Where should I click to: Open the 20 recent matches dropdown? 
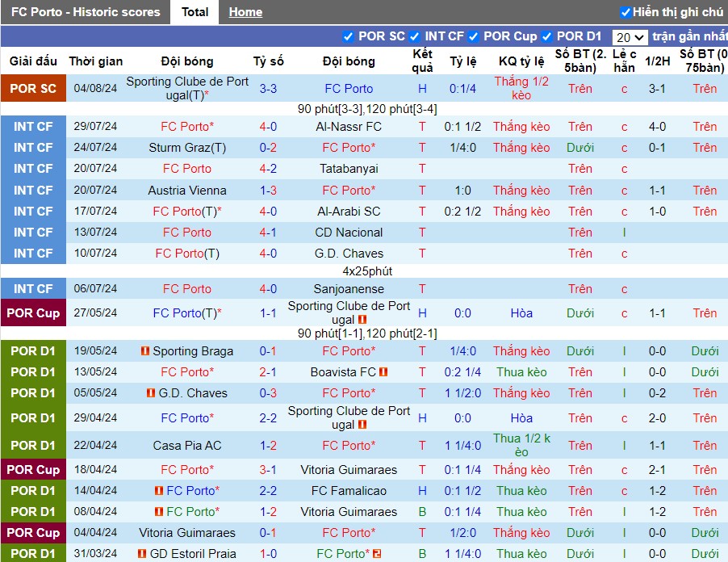pyautogui.click(x=630, y=37)
